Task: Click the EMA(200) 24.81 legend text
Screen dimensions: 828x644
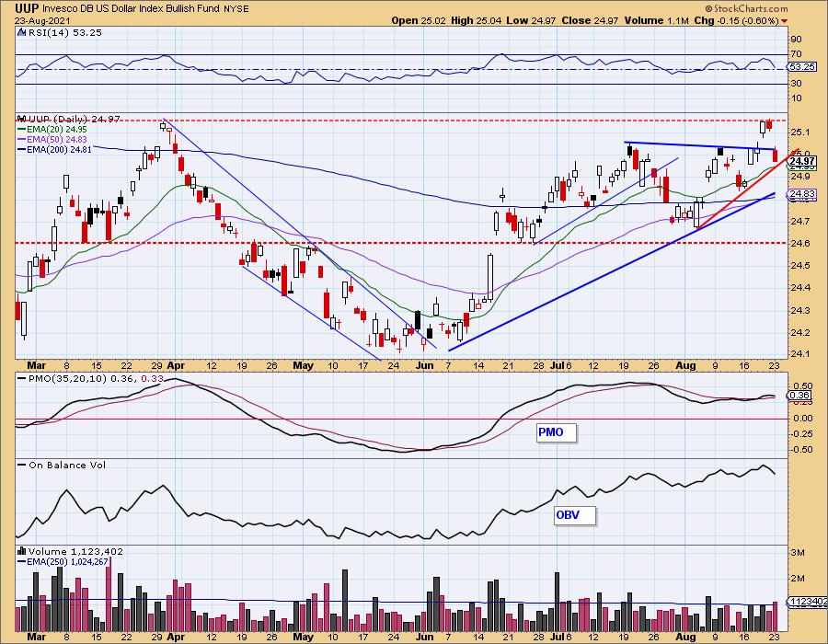Action: pyautogui.click(x=59, y=149)
